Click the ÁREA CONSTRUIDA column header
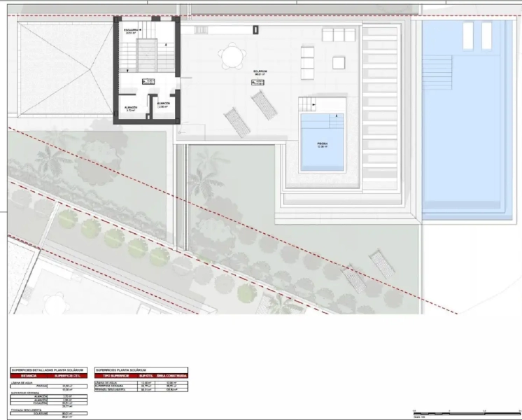522x420 pixels. click(172, 376)
